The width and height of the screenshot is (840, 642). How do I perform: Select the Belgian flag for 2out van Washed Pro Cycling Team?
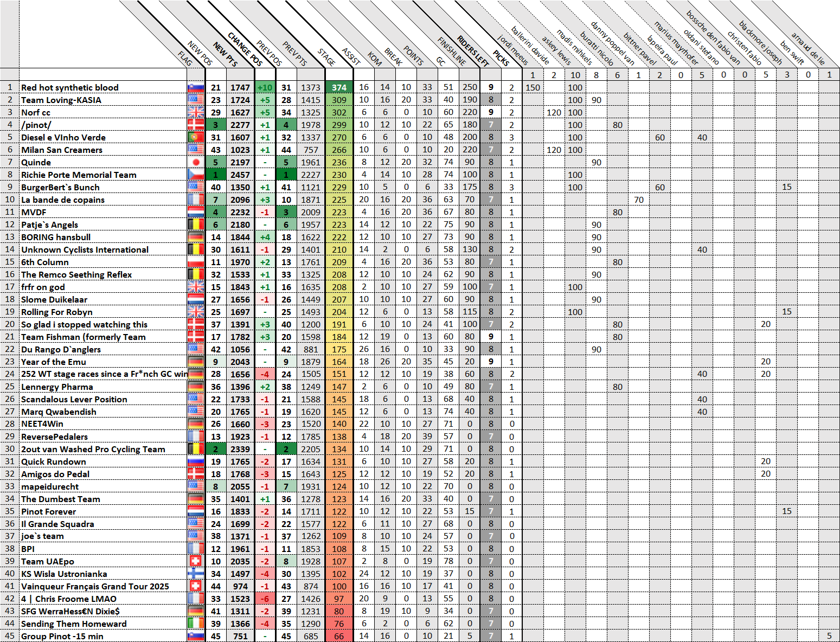point(196,449)
